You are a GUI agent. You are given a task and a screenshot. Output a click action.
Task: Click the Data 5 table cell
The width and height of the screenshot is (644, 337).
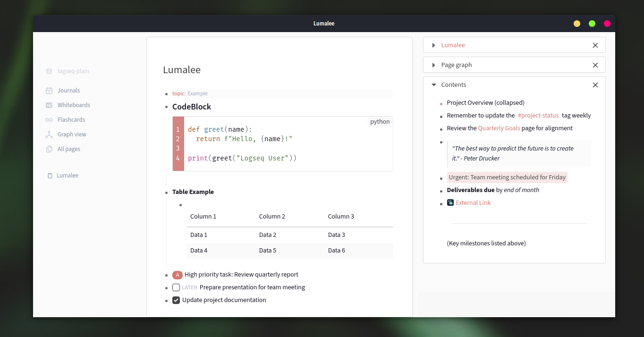click(x=268, y=251)
